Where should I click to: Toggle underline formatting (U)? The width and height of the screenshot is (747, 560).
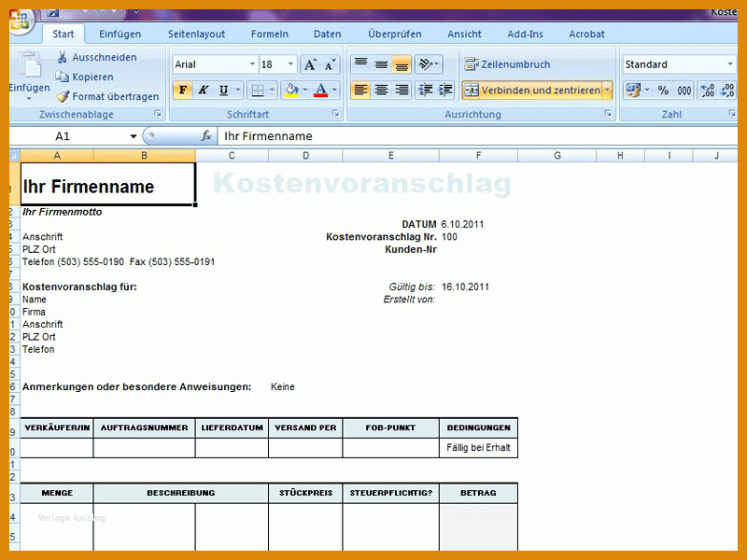(x=223, y=90)
